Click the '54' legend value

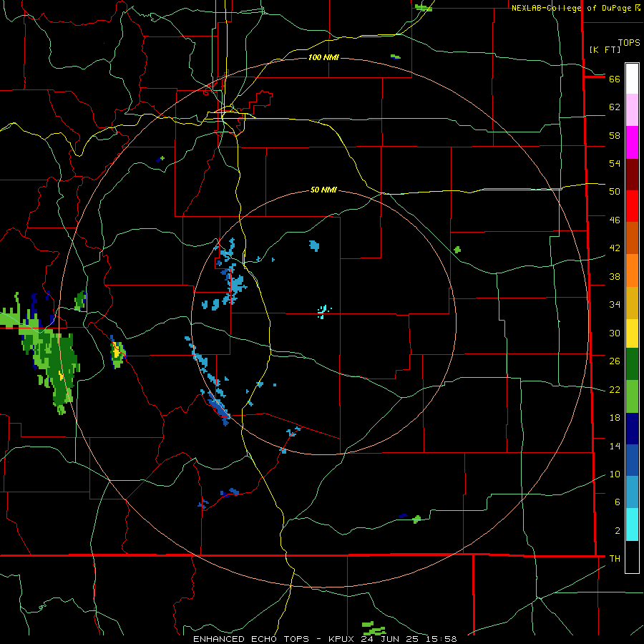click(x=615, y=163)
